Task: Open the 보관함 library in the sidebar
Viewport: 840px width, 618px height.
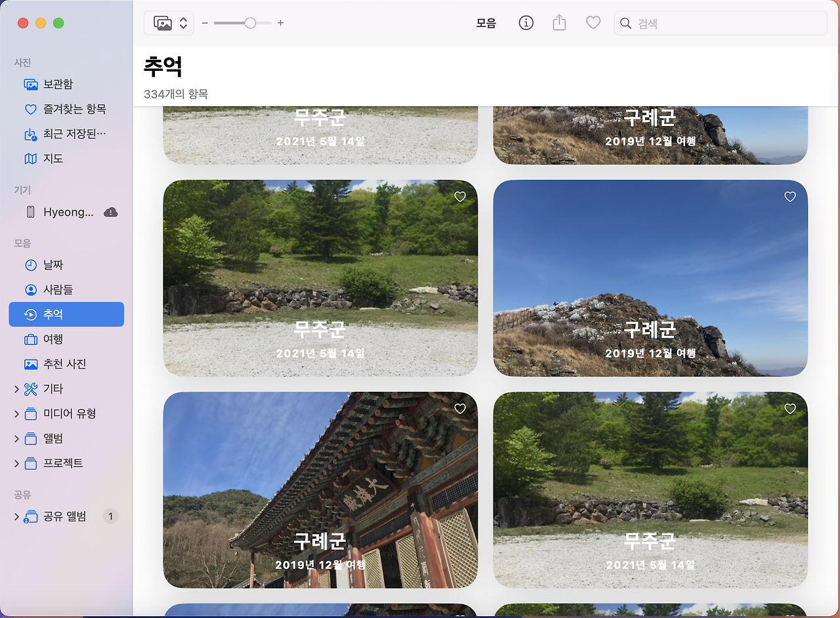Action: (x=66, y=84)
